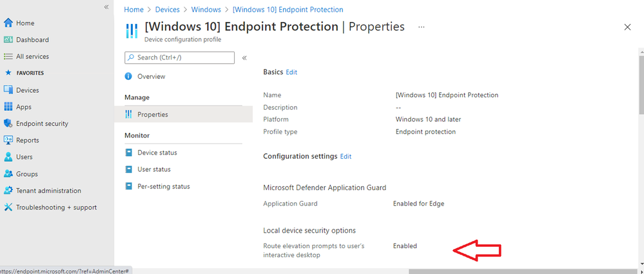Image resolution: width=644 pixels, height=274 pixels.
Task: Select the Tenant administration icon
Action: pos(8,191)
